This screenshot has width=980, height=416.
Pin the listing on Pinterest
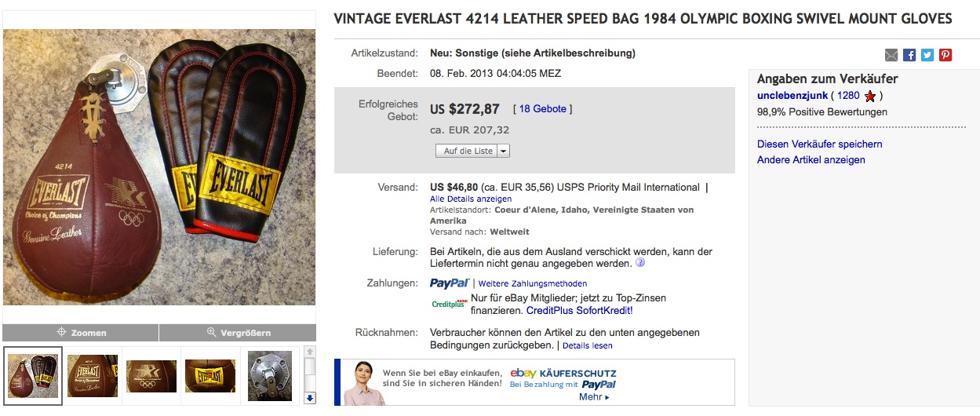[945, 55]
